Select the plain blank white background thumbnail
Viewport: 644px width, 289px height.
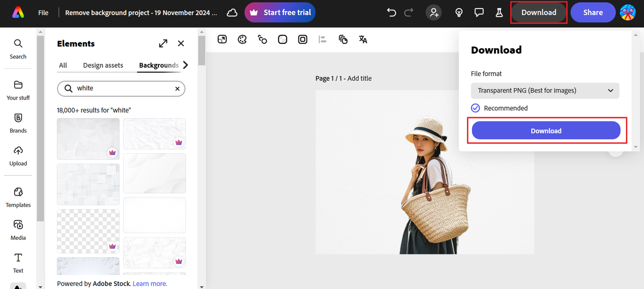tap(154, 215)
